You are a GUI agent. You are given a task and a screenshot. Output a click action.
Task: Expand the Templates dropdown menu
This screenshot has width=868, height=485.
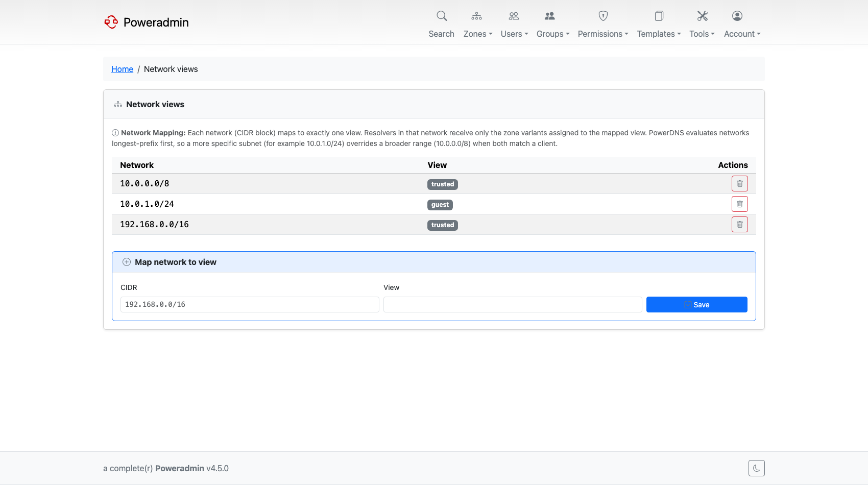coord(659,34)
